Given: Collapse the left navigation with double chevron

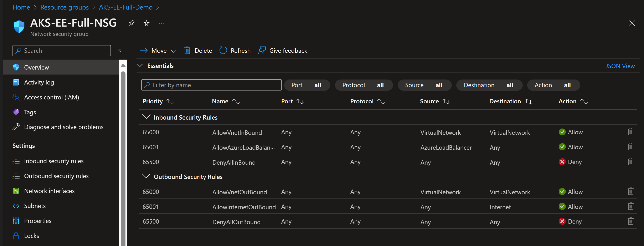Looking at the screenshot, I should pos(120,51).
